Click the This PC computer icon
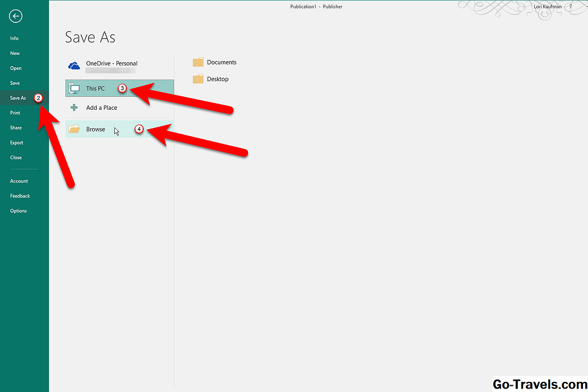Viewport: 588px width, 392px height. click(x=74, y=88)
